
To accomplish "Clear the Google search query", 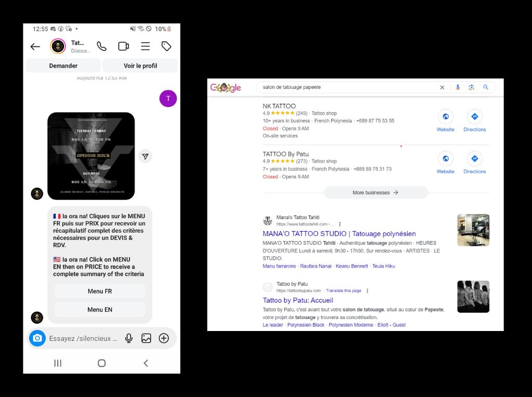I will 442,87.
